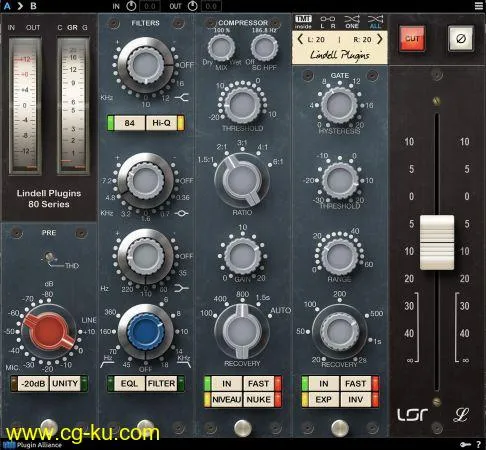
Task: Click the silver button under gate section
Action: click(339, 428)
